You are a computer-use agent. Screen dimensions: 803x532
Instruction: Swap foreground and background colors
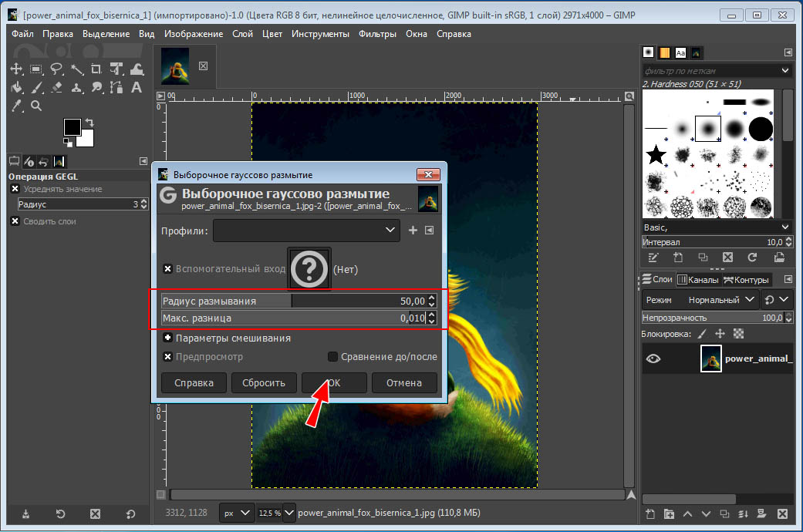coord(89,123)
